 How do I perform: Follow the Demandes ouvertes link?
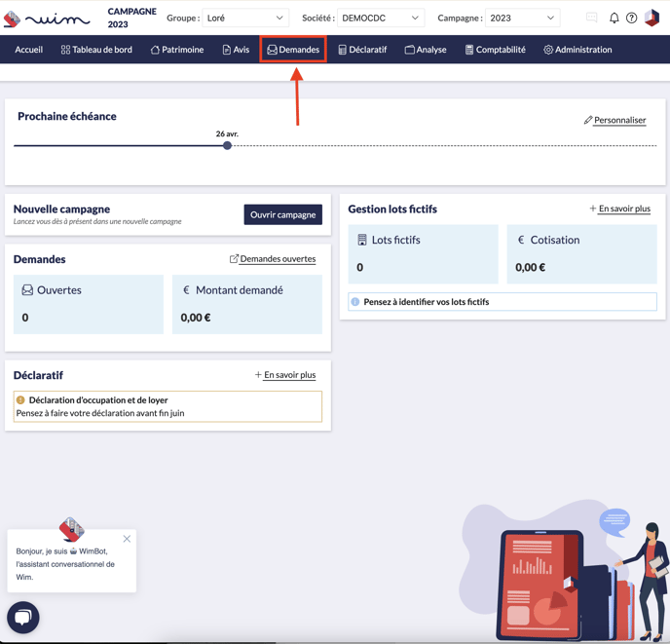(x=273, y=259)
